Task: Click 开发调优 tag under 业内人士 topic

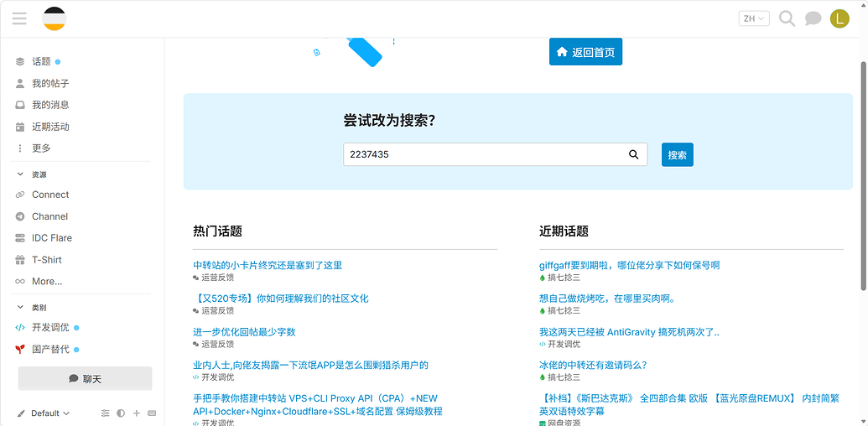Action: coord(214,377)
